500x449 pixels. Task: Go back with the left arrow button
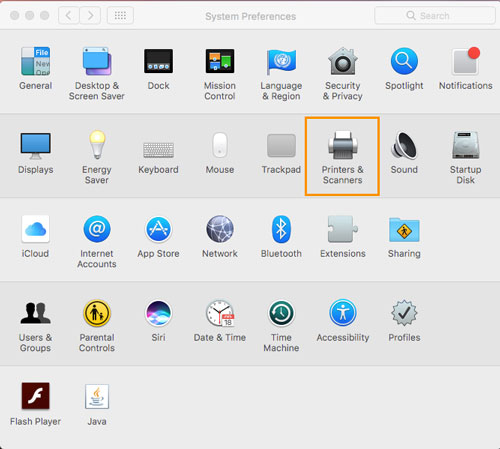coord(69,16)
